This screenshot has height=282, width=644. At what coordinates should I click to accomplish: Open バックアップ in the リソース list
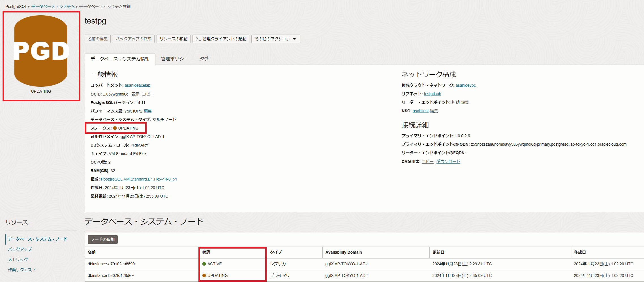(x=20, y=249)
